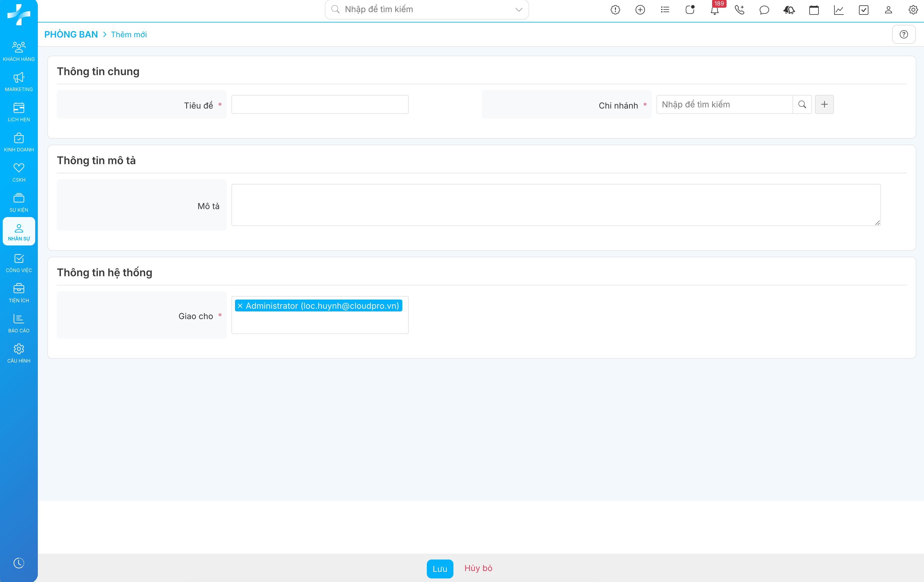Click the Chi nhánh search magnifier icon
This screenshot has height=582, width=924.
(x=802, y=104)
